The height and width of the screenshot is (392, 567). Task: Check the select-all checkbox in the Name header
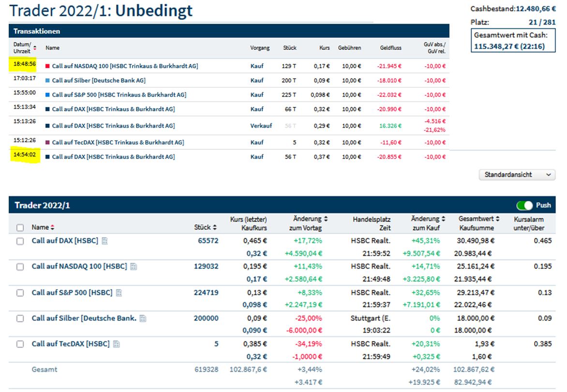click(20, 227)
